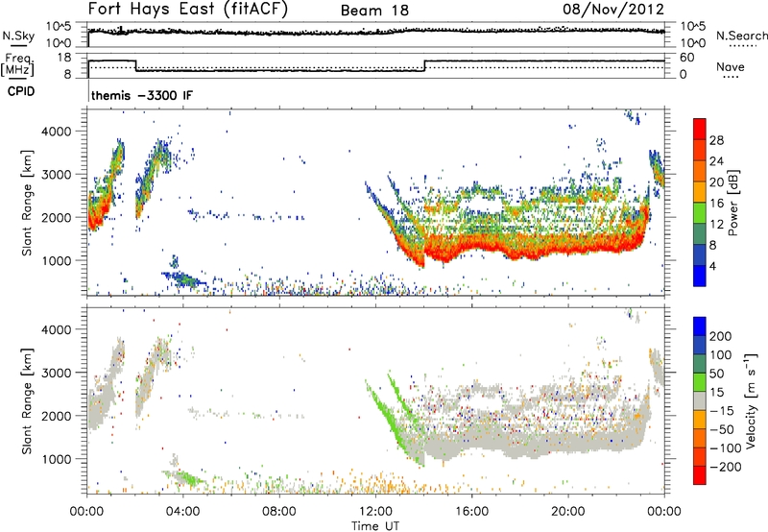
Task: Click the '3000' tick on velocity panel
Action: tap(57, 373)
